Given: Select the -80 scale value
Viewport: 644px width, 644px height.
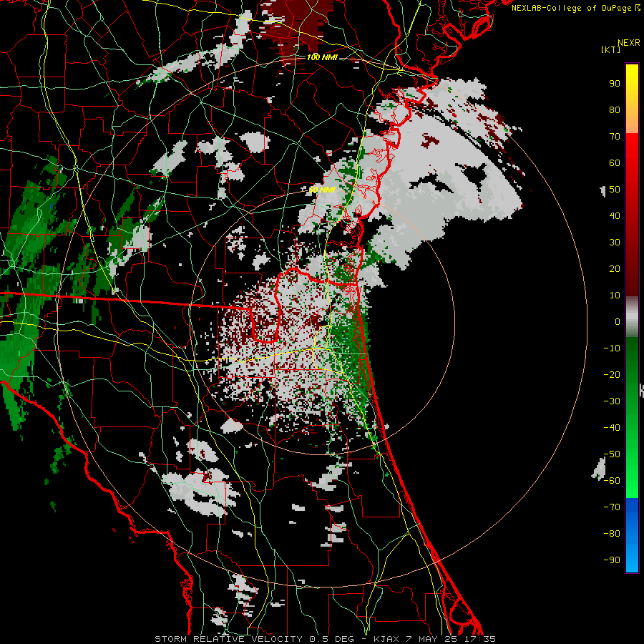Looking at the screenshot, I should [612, 534].
